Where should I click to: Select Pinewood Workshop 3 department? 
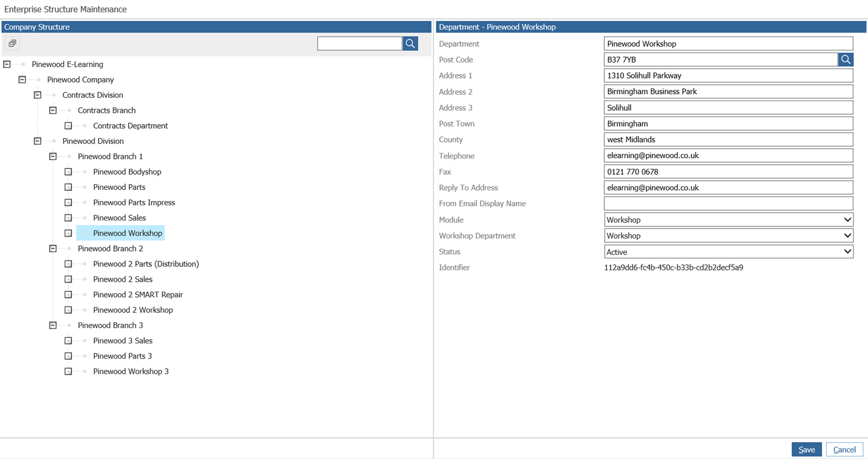pyautogui.click(x=131, y=371)
